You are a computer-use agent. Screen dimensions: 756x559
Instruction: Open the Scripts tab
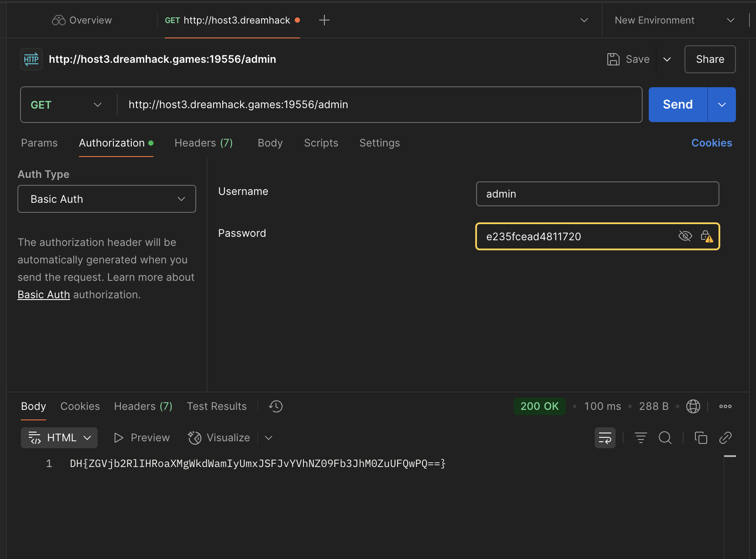click(x=321, y=143)
